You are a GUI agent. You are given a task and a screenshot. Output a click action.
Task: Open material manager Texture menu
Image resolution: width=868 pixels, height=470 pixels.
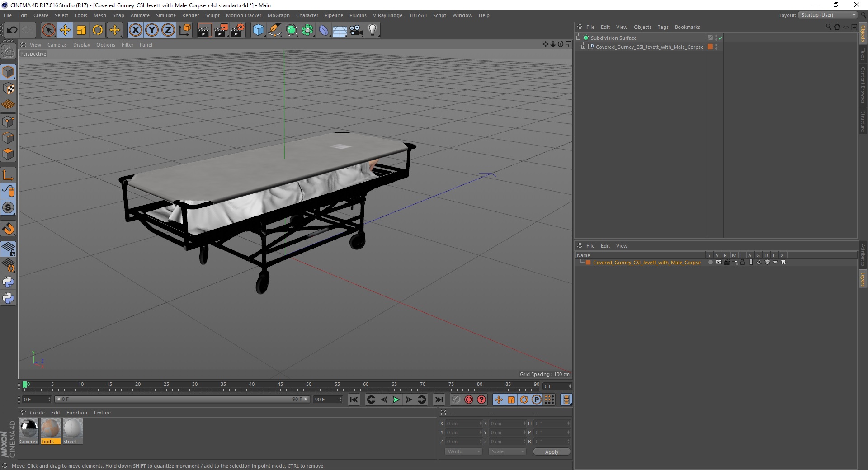click(102, 413)
